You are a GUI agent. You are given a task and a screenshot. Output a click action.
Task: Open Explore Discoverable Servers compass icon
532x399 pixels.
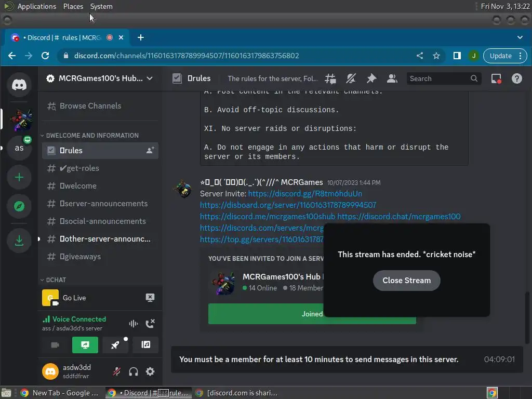click(x=19, y=206)
